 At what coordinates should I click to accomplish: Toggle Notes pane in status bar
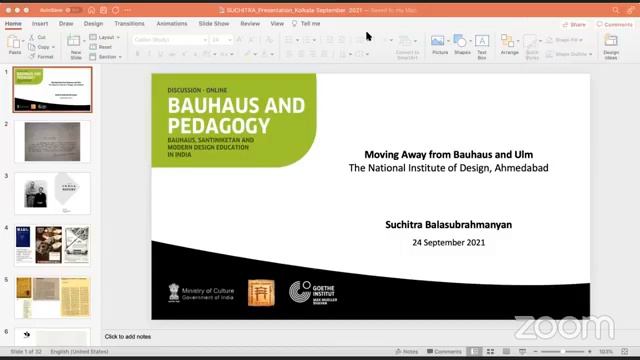[407, 351]
